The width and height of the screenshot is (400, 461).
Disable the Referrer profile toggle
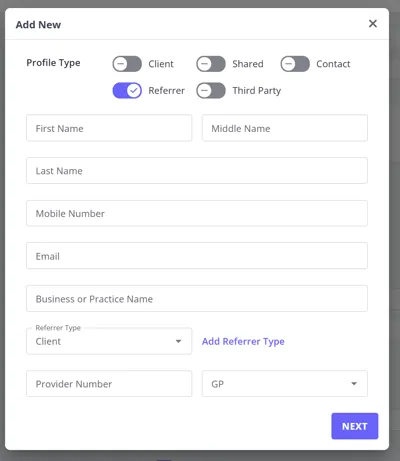pyautogui.click(x=127, y=91)
